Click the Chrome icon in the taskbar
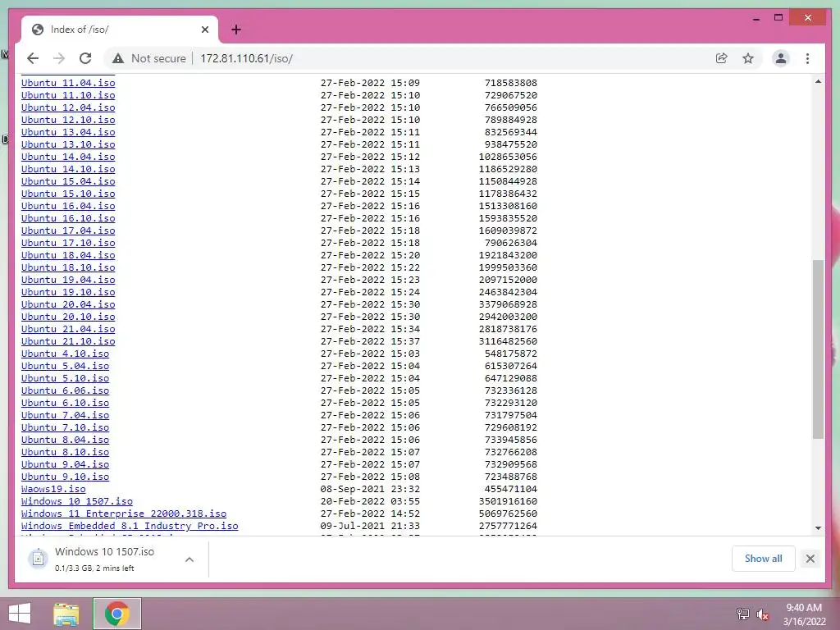The height and width of the screenshot is (630, 840). pyautogui.click(x=116, y=614)
